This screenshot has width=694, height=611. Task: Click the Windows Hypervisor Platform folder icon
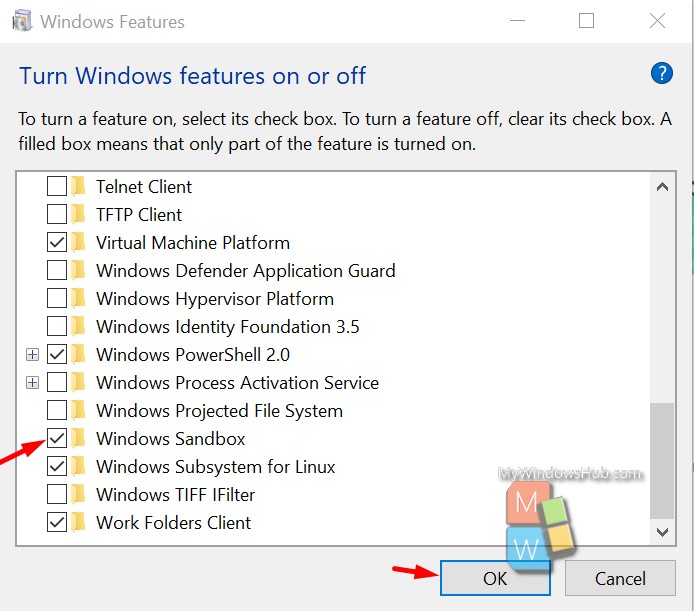tap(78, 298)
